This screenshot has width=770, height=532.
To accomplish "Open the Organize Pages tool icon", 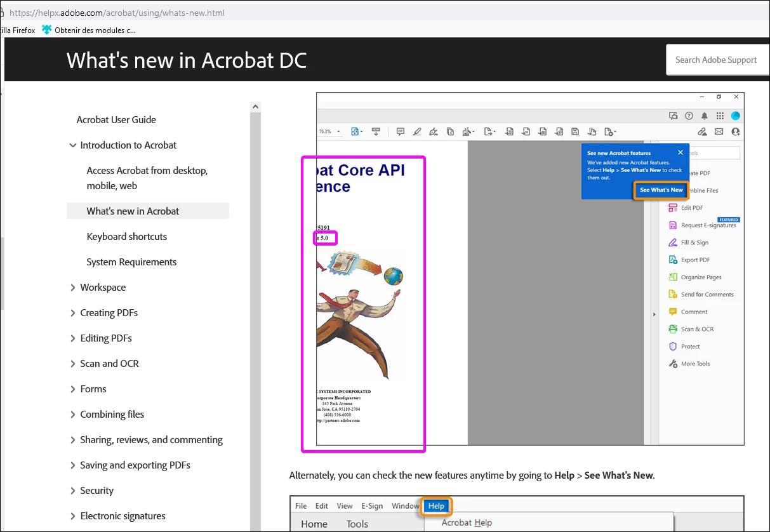I will point(673,277).
